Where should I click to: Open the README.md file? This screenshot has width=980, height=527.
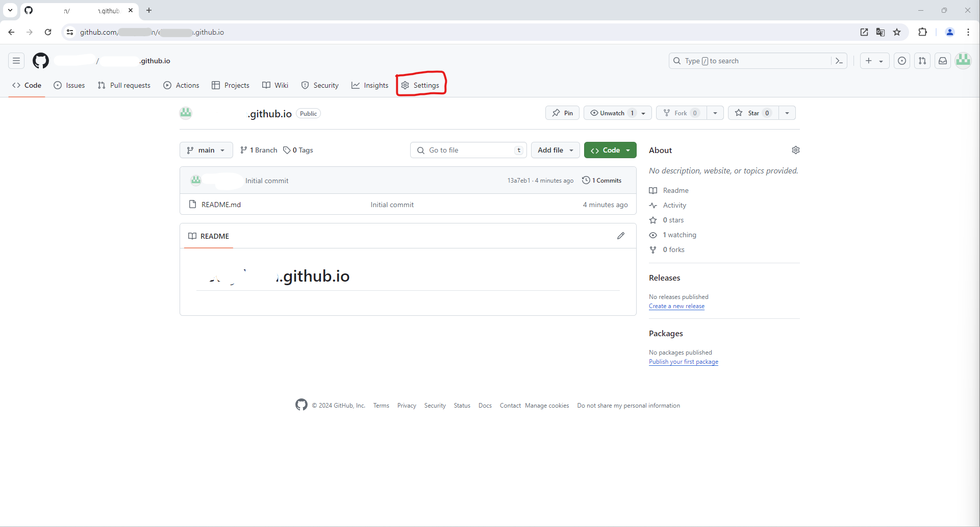click(221, 205)
